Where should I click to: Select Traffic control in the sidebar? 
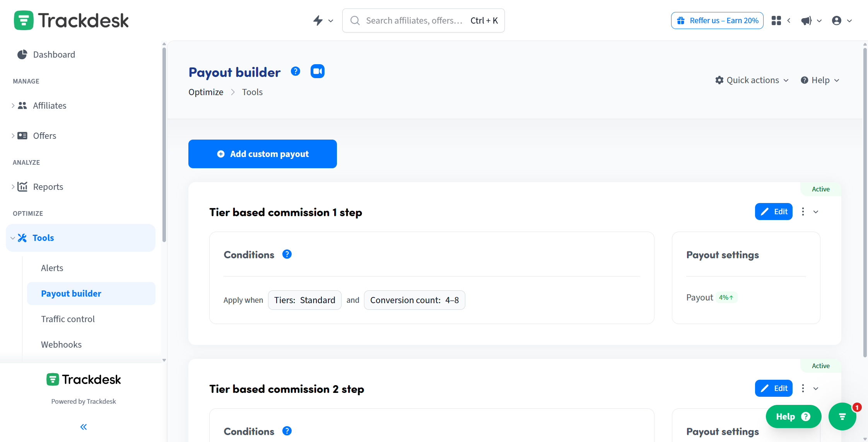click(68, 319)
